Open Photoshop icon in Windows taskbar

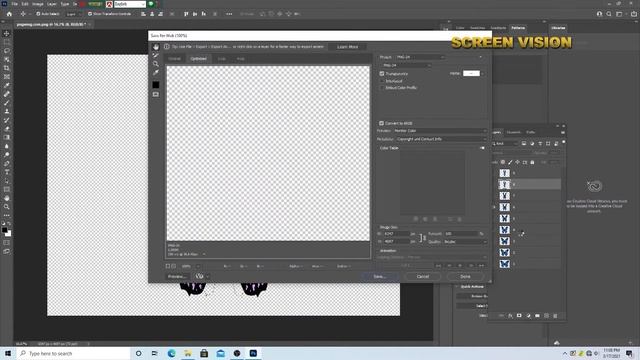point(253,353)
